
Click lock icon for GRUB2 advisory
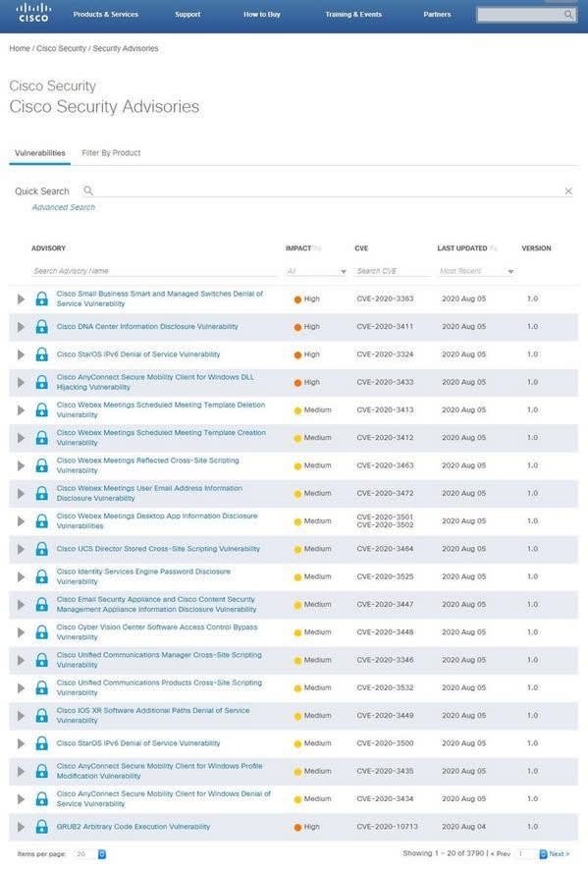[41, 827]
